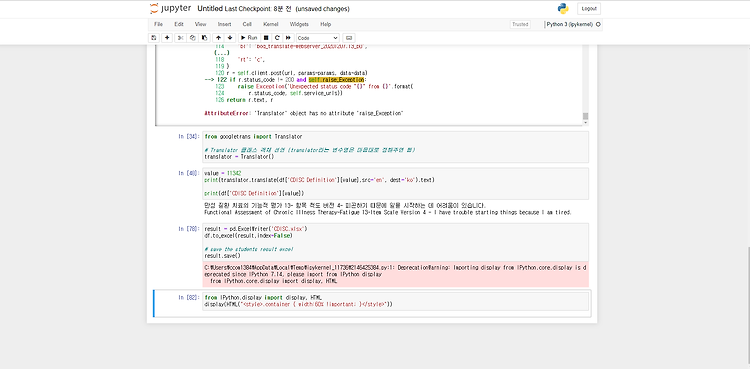Click the kernel idle status circle
The image size is (750, 369).
click(598, 24)
